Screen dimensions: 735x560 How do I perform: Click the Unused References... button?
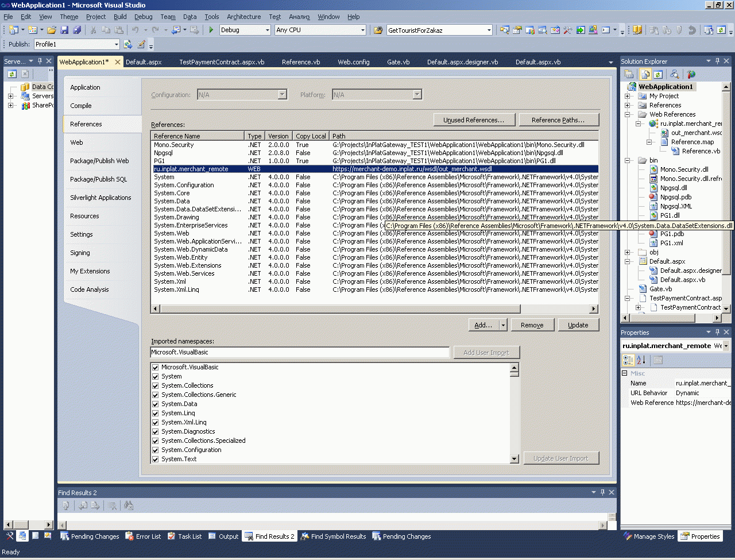(474, 120)
